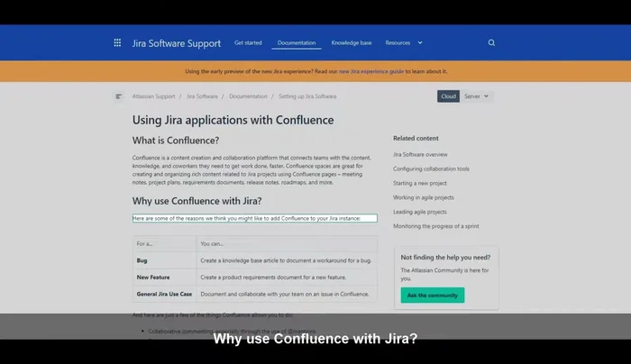Navigate to Jira Software breadcrumb
Image resolution: width=631 pixels, height=364 pixels.
coord(202,96)
